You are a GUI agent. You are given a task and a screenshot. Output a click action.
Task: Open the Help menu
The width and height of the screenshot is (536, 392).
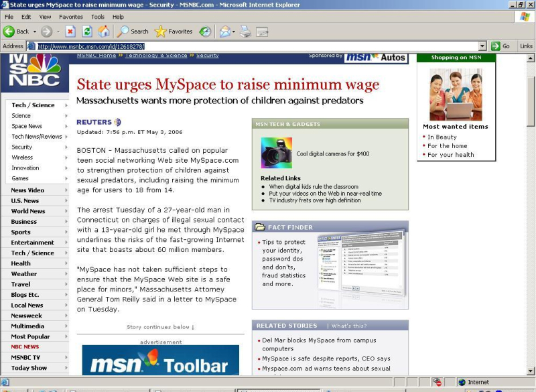(118, 17)
